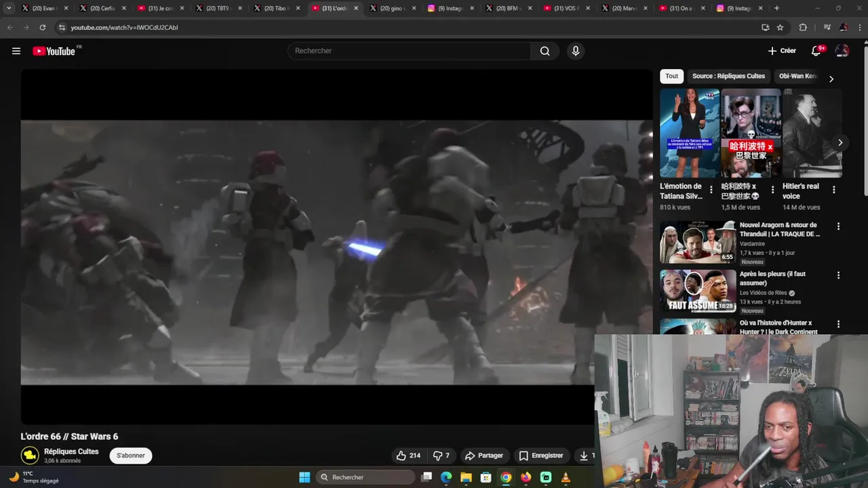
Task: Advance the Shorts shelf with the next arrow
Action: pos(840,142)
